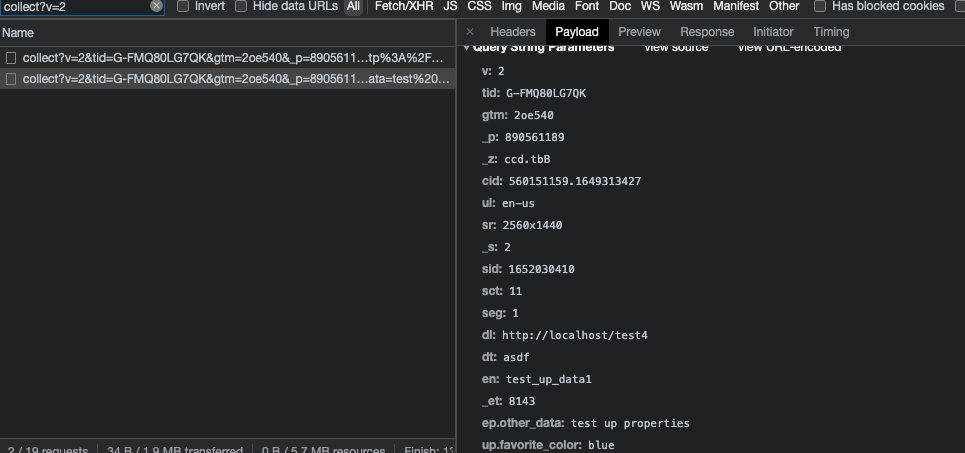Filter by Img resource type

511,6
